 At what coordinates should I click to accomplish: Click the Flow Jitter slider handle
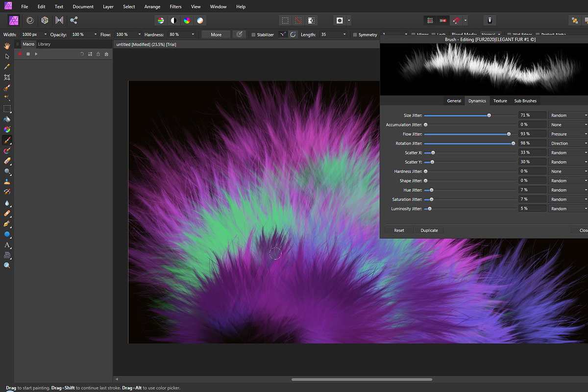(509, 134)
